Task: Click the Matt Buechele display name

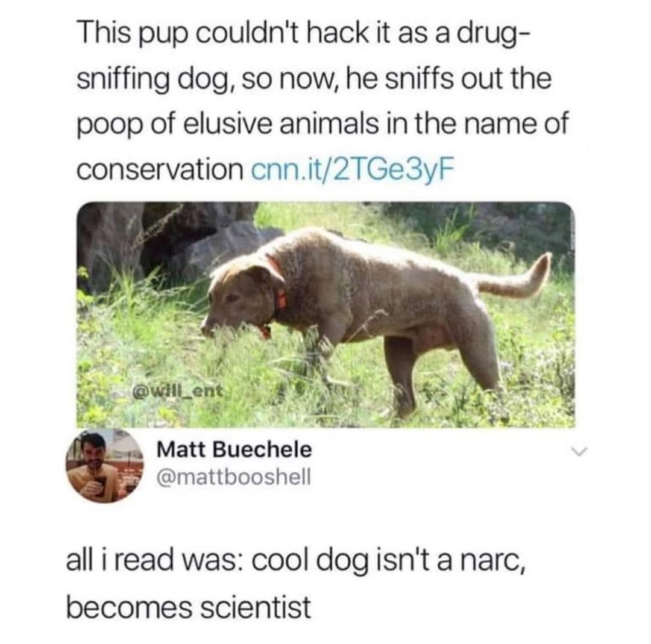Action: pos(234,449)
